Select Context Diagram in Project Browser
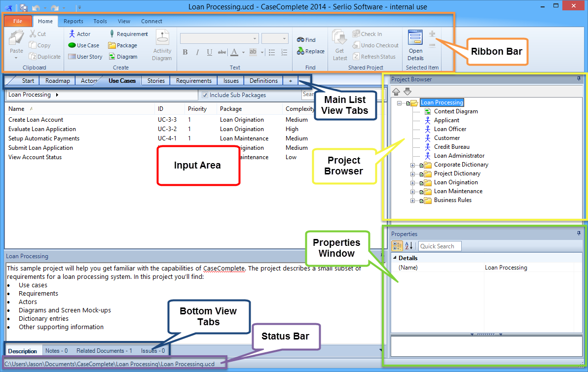 pyautogui.click(x=456, y=111)
